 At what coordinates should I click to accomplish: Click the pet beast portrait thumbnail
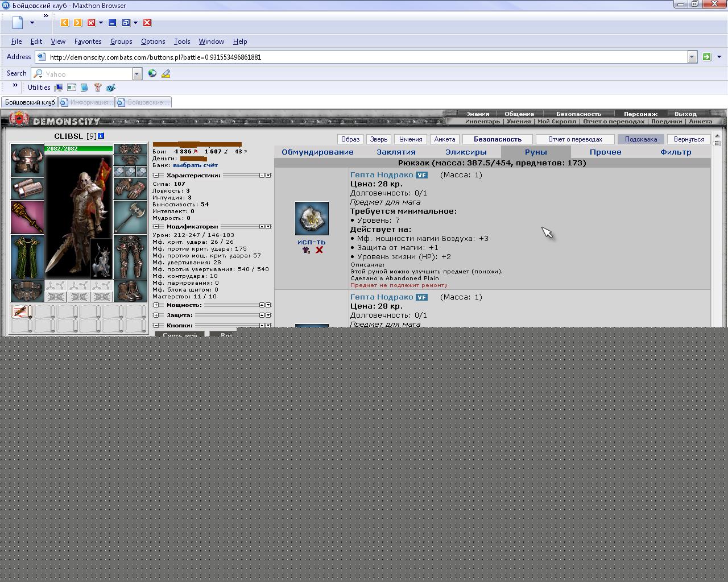[x=101, y=259]
